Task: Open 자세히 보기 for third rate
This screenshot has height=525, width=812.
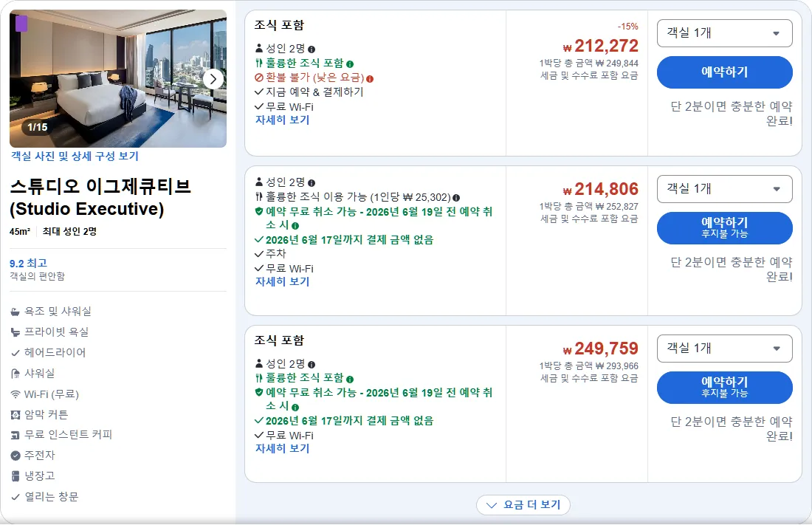Action: pyautogui.click(x=282, y=448)
